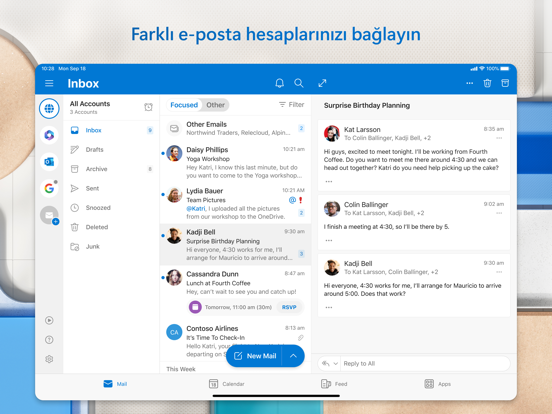552x414 pixels.
Task: Switch to Feed tab
Action: (x=334, y=384)
